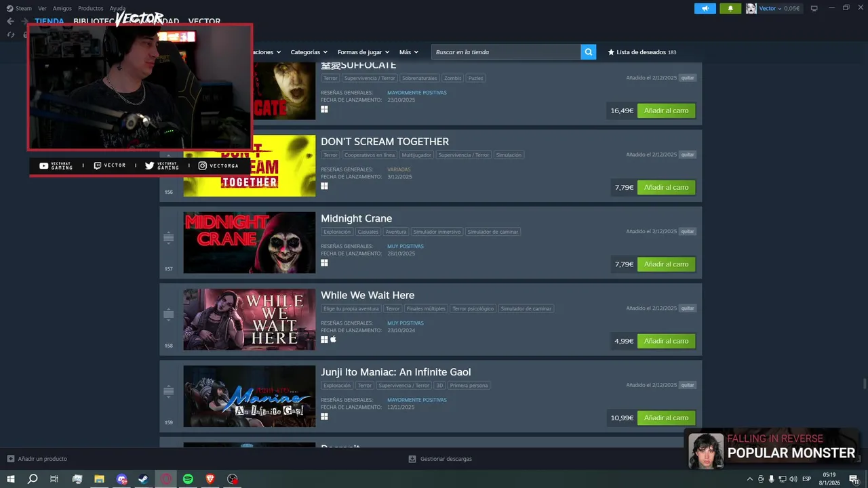This screenshot has height=488, width=868.
Task: Click the Cooperativos en línea tag
Action: coord(369,155)
